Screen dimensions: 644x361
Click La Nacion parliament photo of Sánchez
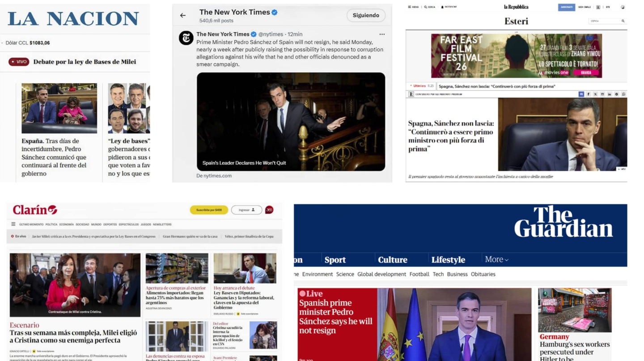[x=59, y=108]
